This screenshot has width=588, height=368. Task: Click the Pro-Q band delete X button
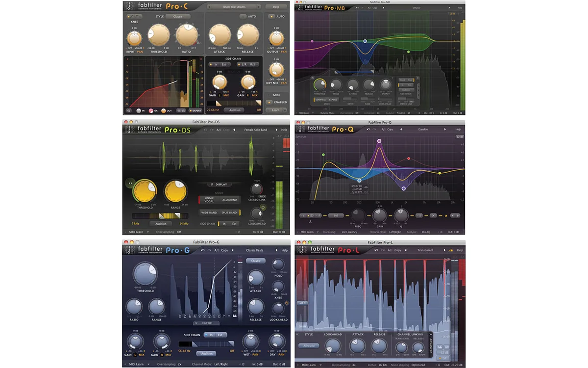(433, 215)
